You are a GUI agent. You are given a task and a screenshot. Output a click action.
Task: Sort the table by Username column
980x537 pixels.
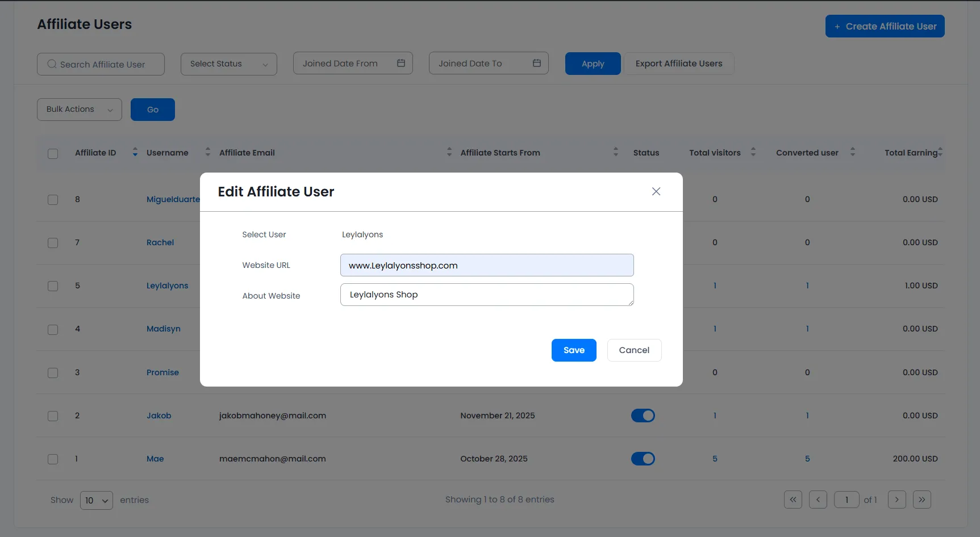click(x=207, y=152)
